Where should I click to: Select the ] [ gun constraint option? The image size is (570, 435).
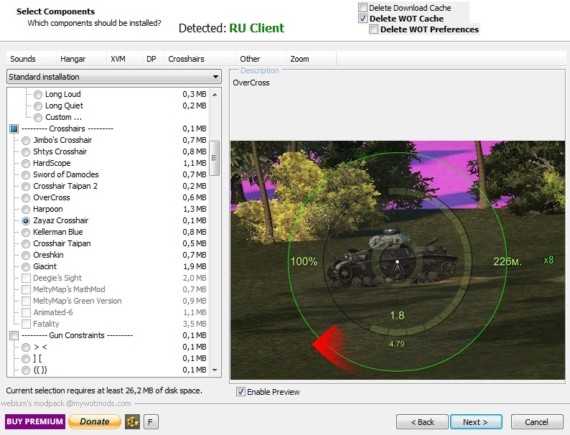pos(26,359)
